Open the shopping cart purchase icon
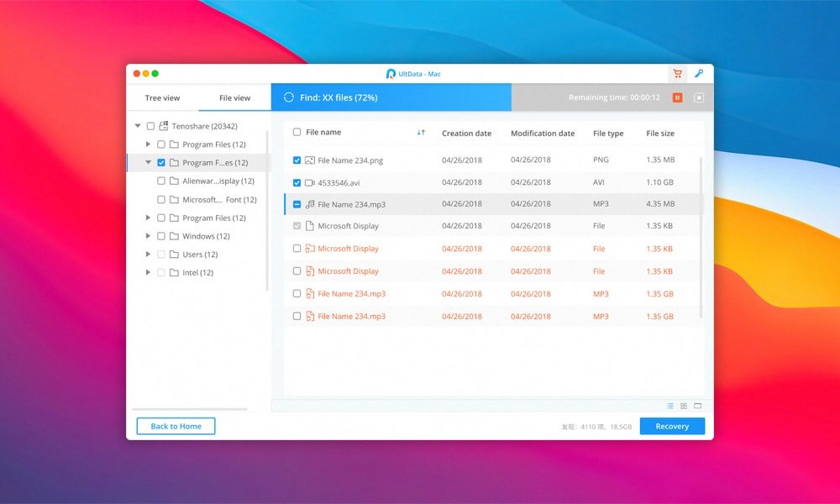 pyautogui.click(x=677, y=74)
